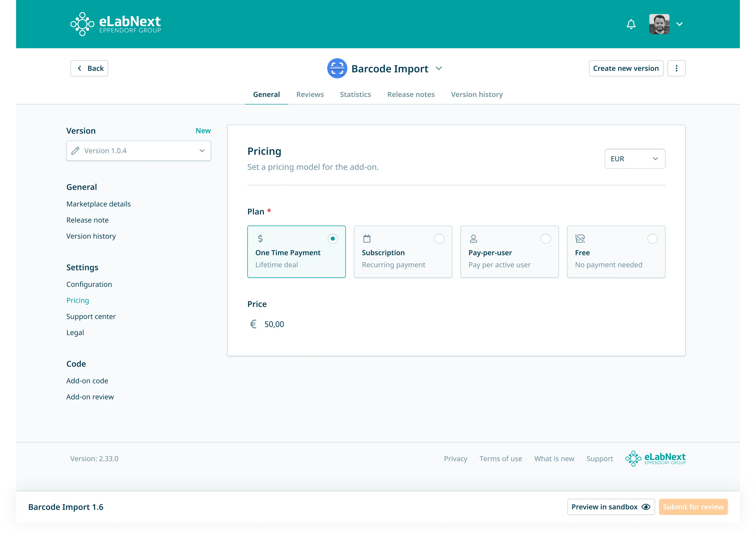This screenshot has width=756, height=538.
Task: Open the three-dot more options menu
Action: pos(676,68)
